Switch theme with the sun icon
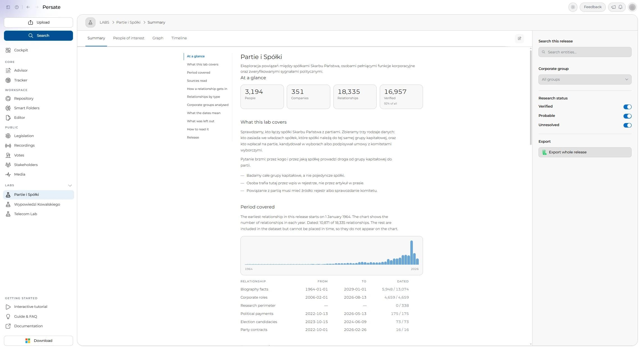This screenshot has height=352, width=644. click(573, 7)
